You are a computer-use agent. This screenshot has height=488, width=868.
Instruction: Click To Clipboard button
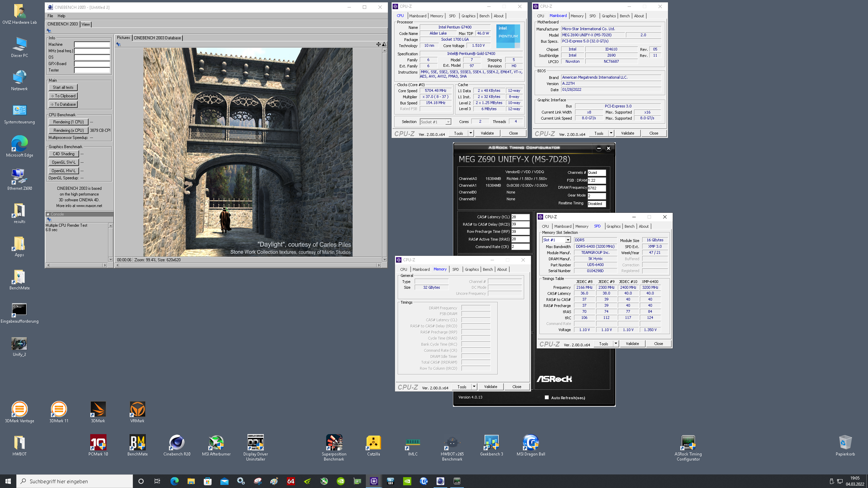(63, 96)
